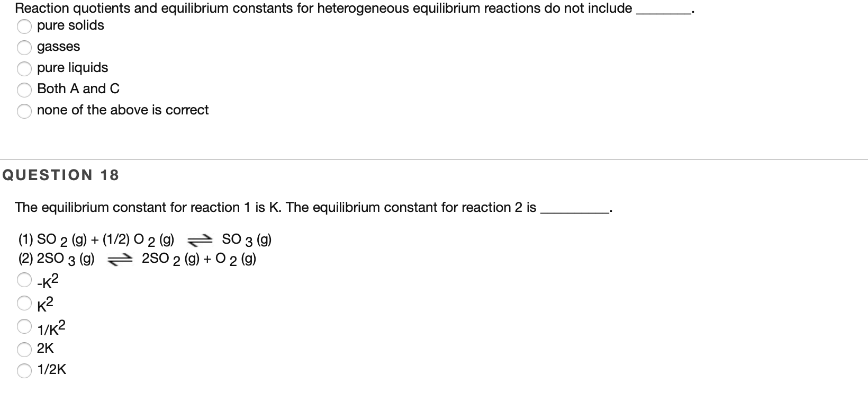This screenshot has width=868, height=409.
Task: Click the 'Both A and C' label text
Action: 78,88
